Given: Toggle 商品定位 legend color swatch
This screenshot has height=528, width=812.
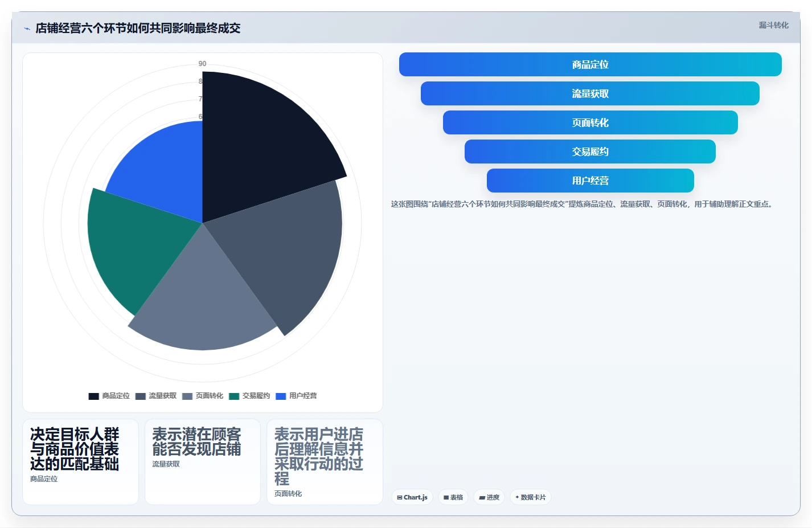Looking at the screenshot, I should [x=94, y=396].
